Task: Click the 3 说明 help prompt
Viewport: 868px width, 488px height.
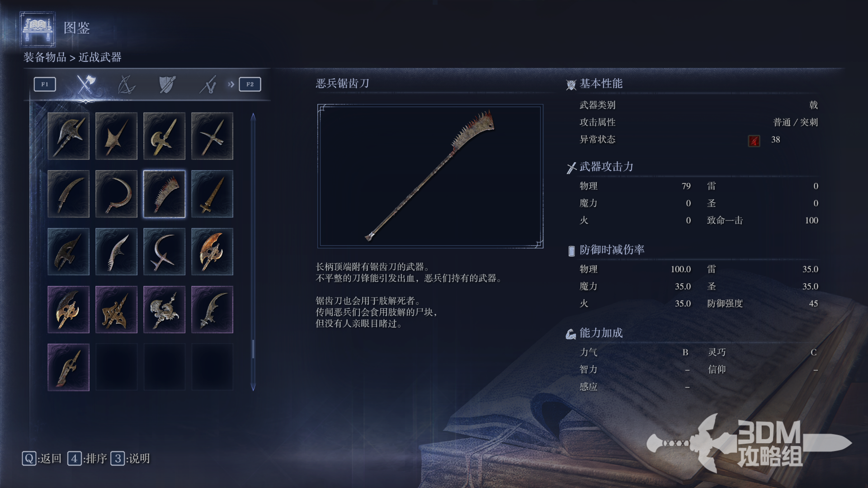Action: pos(130,459)
